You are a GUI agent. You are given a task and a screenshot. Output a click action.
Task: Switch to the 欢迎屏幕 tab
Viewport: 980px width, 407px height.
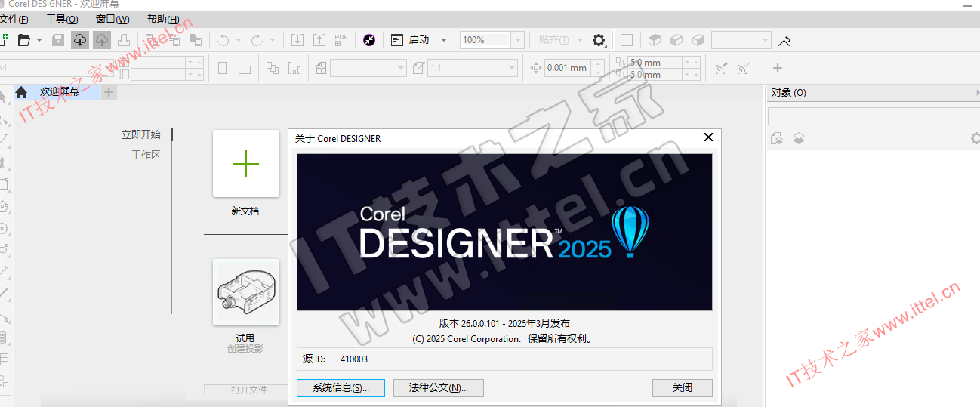[x=60, y=91]
